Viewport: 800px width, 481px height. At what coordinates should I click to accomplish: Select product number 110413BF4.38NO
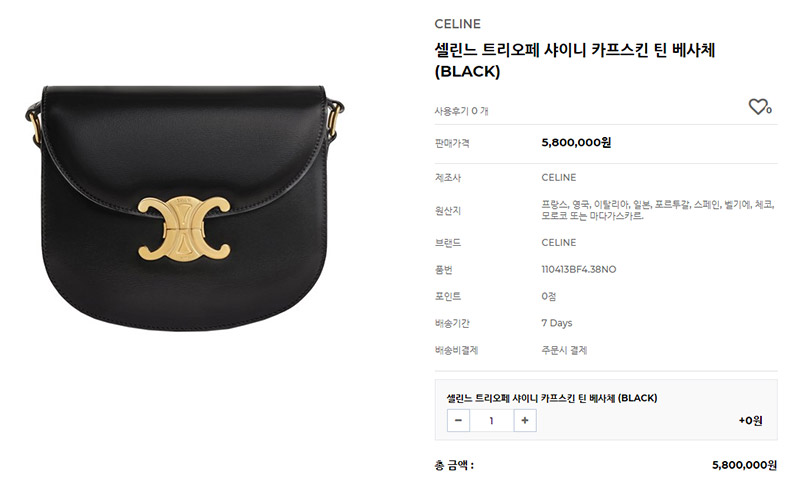pyautogui.click(x=579, y=269)
